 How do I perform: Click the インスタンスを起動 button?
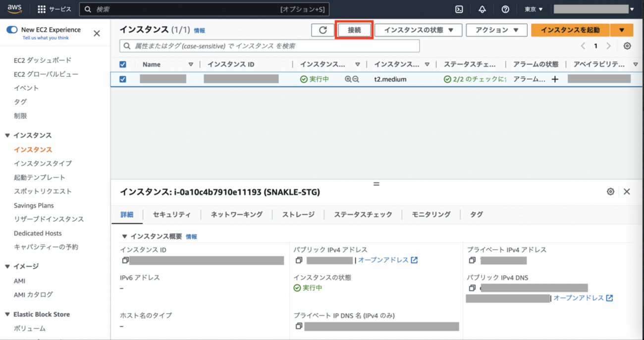[x=570, y=30]
